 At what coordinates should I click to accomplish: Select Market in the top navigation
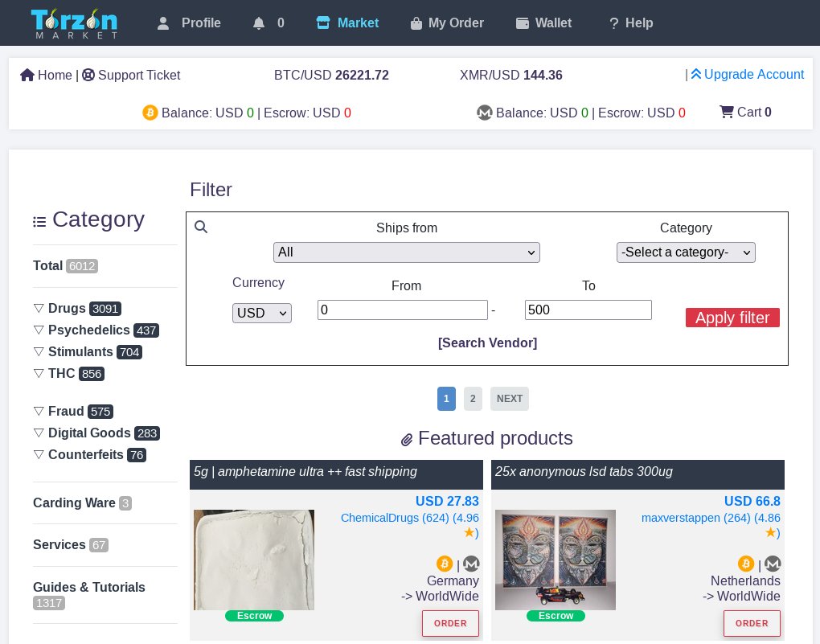tap(347, 23)
